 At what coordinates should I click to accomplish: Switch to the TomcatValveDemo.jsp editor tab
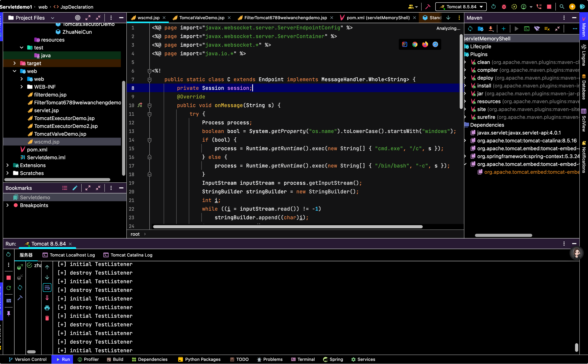click(201, 18)
